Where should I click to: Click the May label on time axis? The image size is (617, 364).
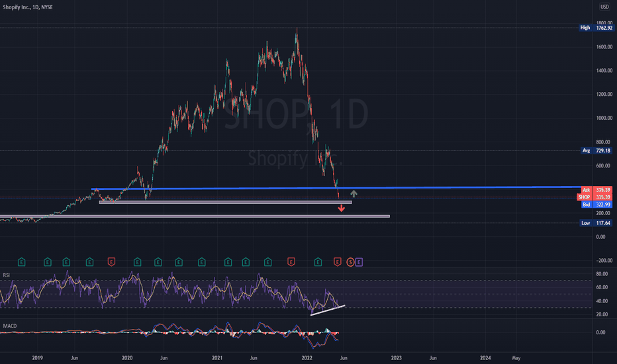pos(516,357)
